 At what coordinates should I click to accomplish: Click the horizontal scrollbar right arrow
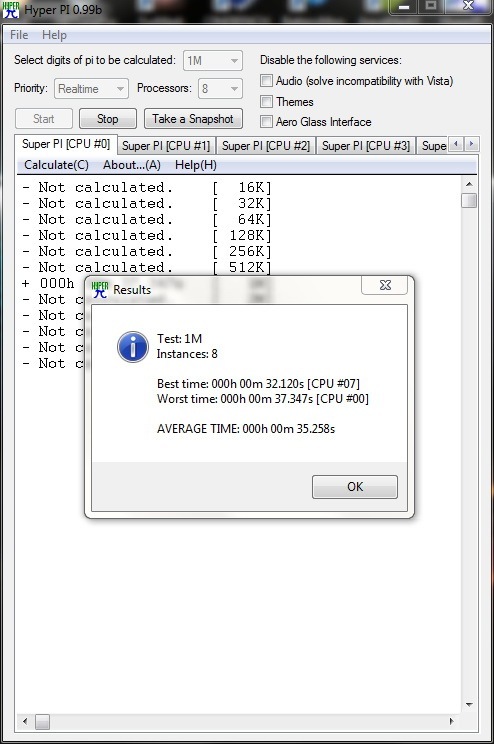pos(451,721)
